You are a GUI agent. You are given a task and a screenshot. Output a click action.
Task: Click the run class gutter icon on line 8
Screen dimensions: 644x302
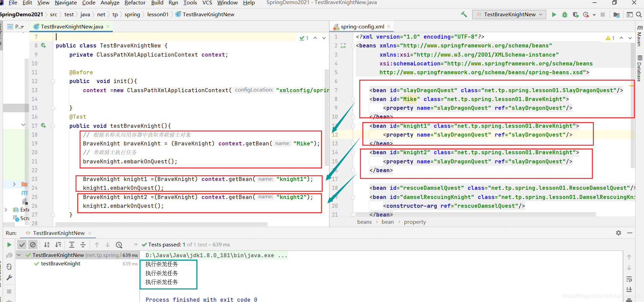[x=43, y=45]
